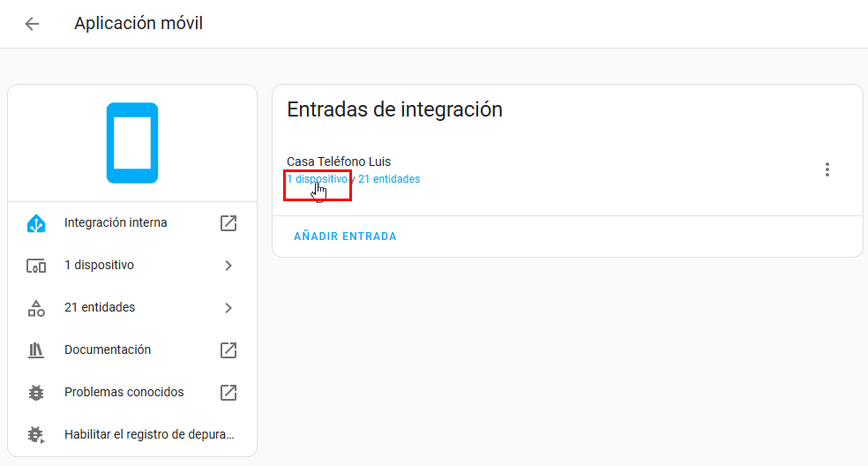This screenshot has height=466, width=868.
Task: Click the debug bug icon for Habilitar registro
Action: pos(36,435)
